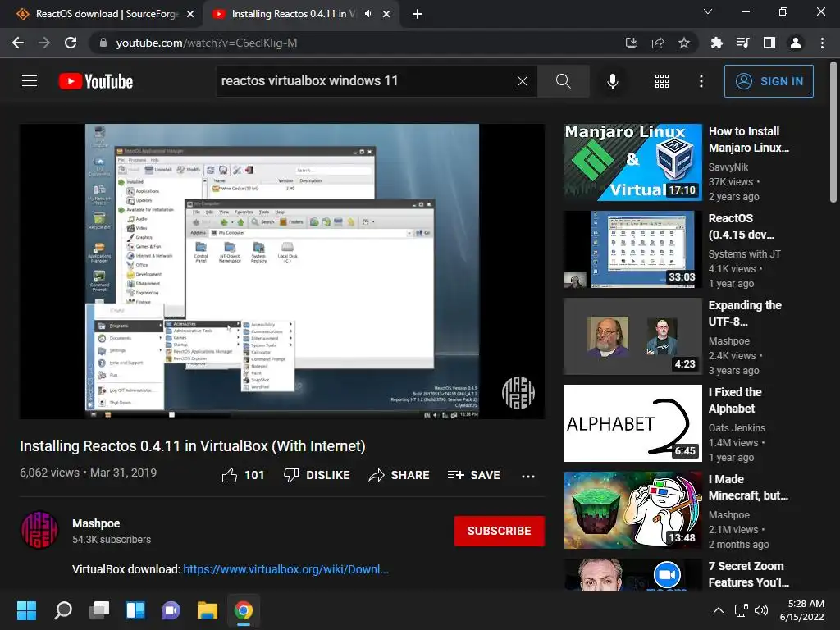Open a new browser tab

pos(418,15)
